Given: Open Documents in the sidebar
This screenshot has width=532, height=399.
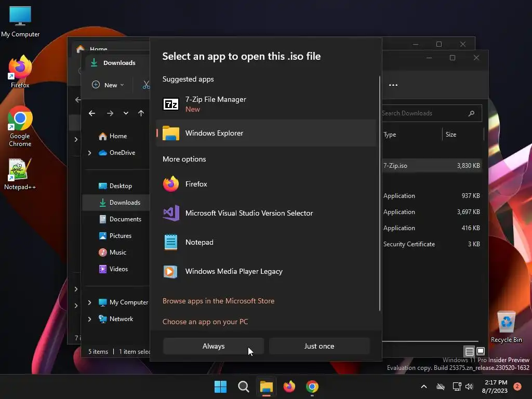Looking at the screenshot, I should [120, 219].
